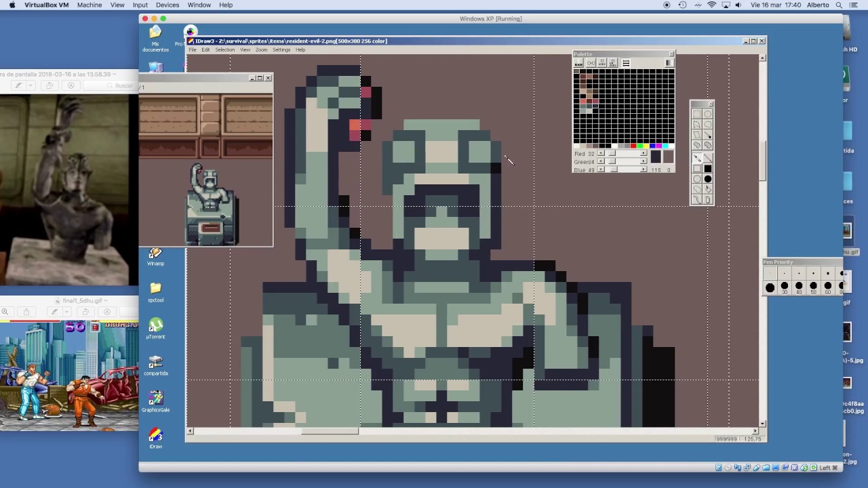
Task: Select the filled black rectangle tool
Action: [707, 168]
